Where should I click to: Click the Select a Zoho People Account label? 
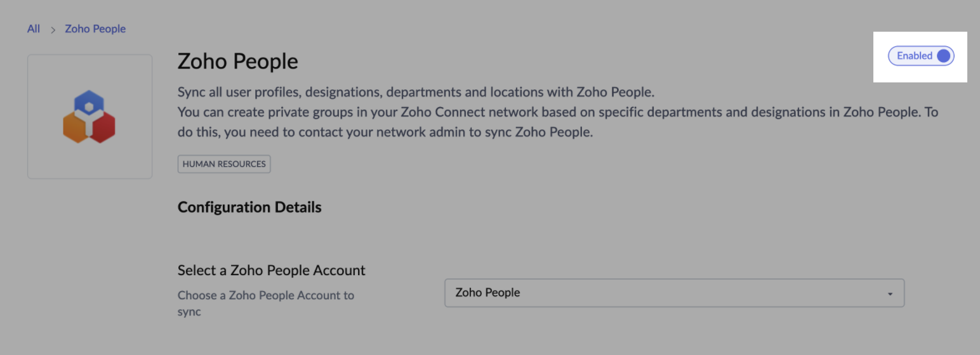coord(271,271)
